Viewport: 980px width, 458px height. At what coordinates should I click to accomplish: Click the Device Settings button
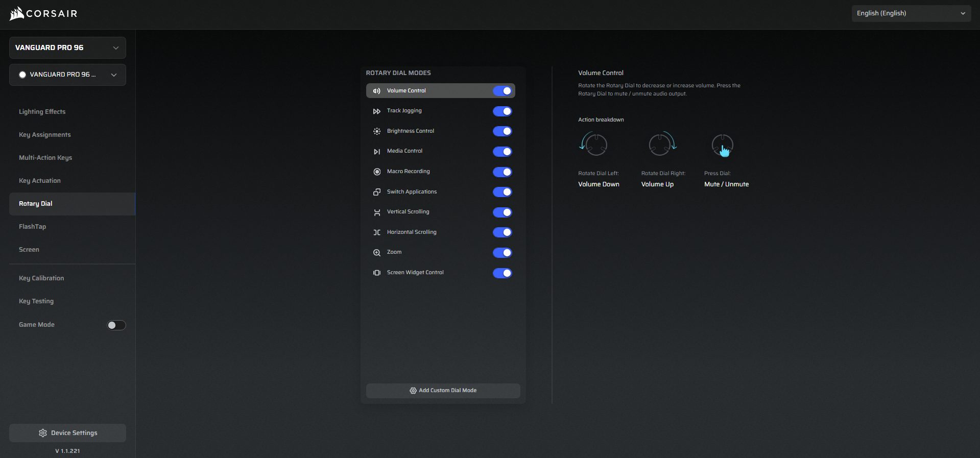67,433
